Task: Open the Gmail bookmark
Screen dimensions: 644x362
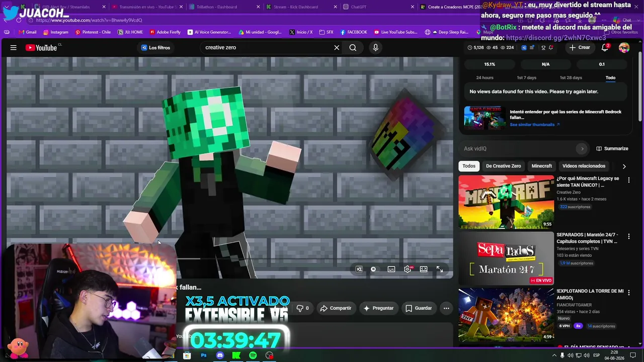Action: pyautogui.click(x=28, y=32)
